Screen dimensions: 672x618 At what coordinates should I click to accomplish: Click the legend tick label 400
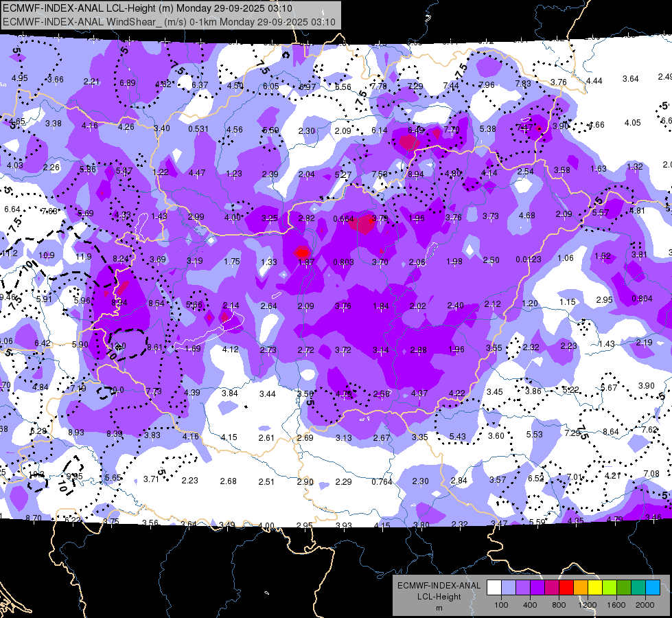pos(530,605)
